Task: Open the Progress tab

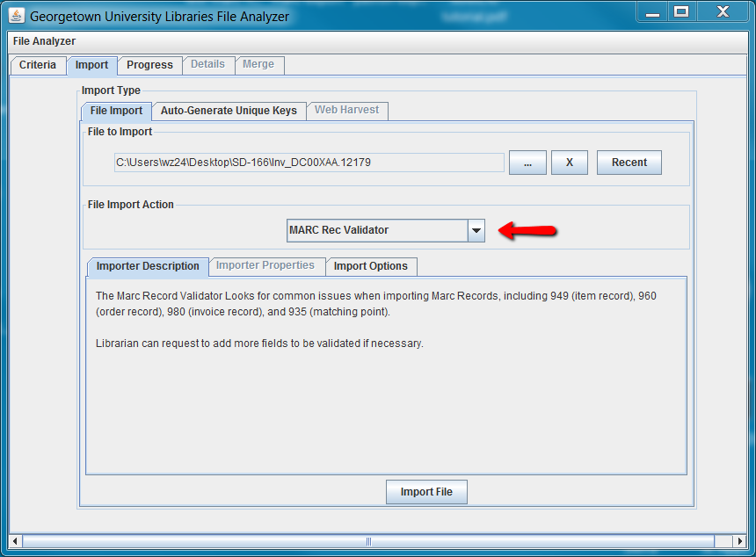Action: pos(149,65)
